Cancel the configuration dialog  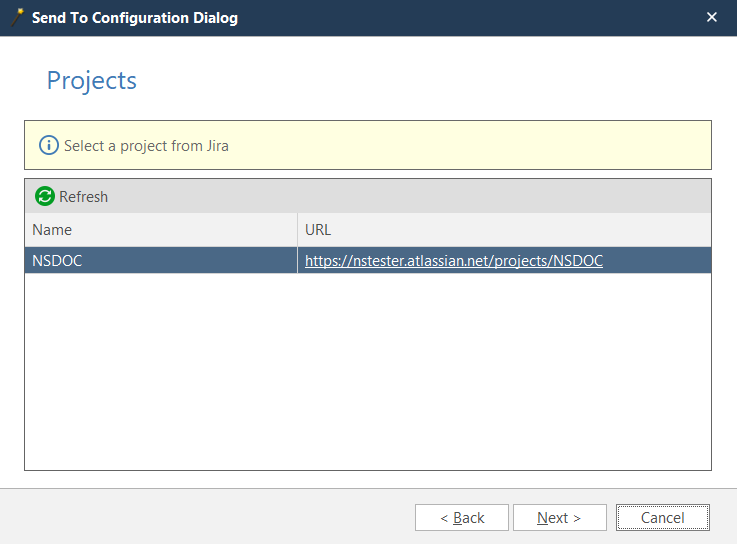(662, 518)
